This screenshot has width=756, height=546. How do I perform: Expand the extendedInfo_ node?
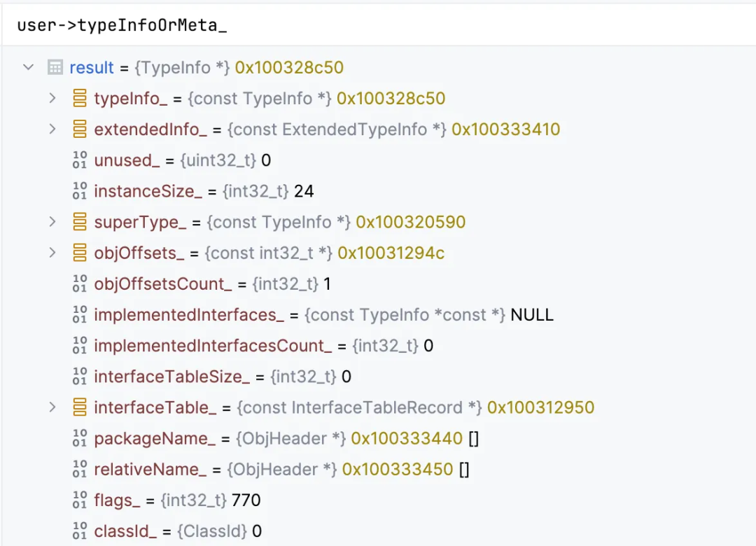tap(52, 129)
